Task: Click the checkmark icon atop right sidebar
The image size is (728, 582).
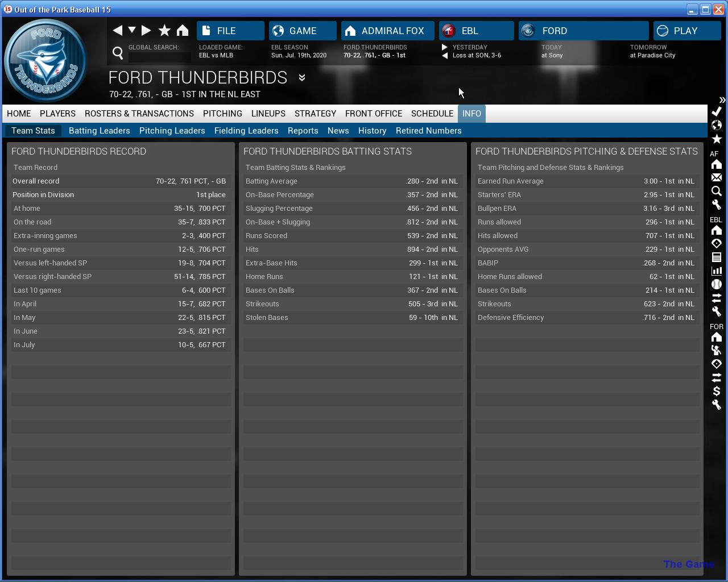Action: pyautogui.click(x=717, y=111)
